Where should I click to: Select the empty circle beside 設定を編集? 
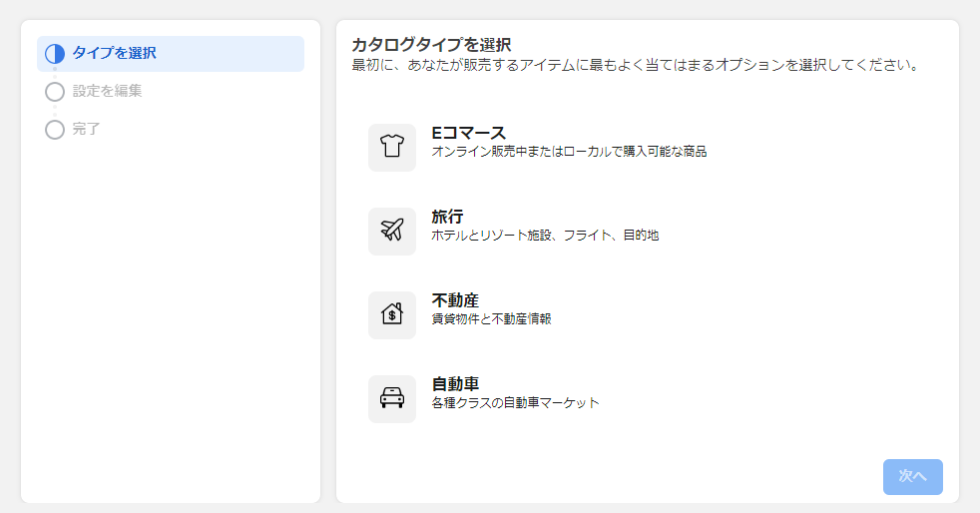click(x=55, y=92)
